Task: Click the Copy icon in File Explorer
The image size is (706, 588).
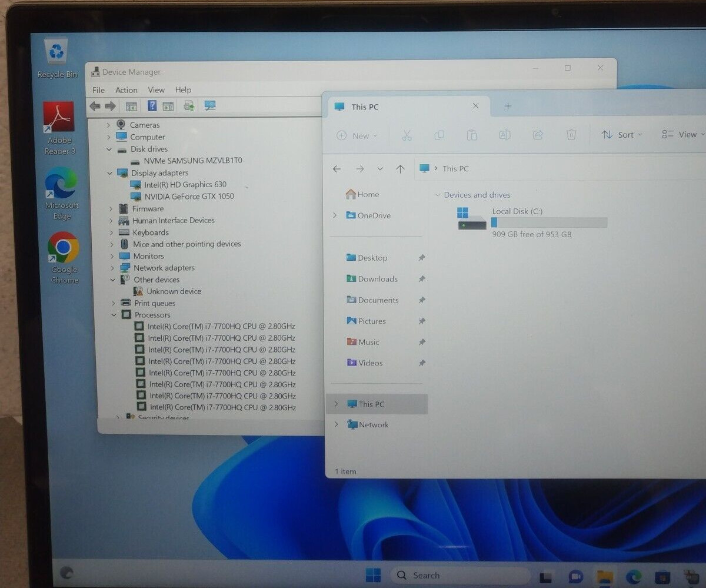Action: click(x=439, y=135)
